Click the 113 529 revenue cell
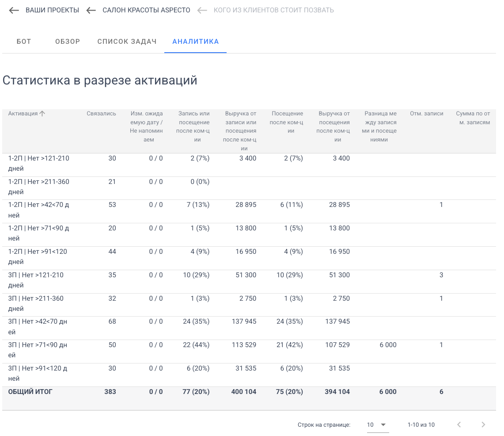This screenshot has width=504, height=436. point(244,345)
